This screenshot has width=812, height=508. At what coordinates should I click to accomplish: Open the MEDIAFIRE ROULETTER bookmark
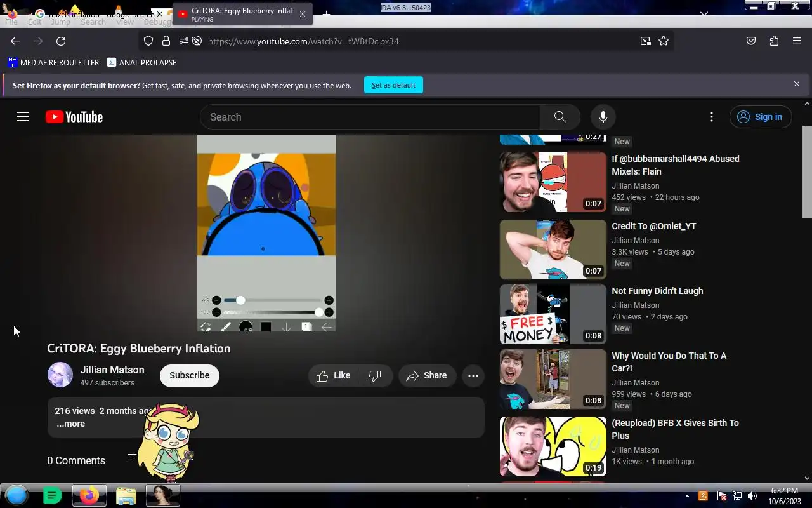[x=53, y=62]
